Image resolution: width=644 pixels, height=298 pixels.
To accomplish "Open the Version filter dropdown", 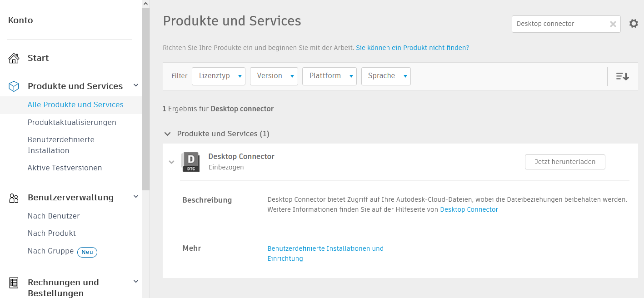I will pos(274,76).
